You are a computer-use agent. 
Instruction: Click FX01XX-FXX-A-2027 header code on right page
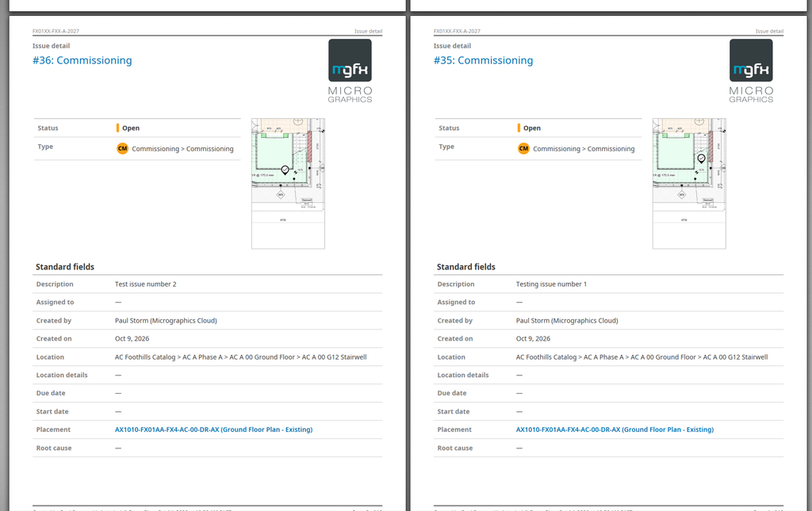pyautogui.click(x=457, y=32)
